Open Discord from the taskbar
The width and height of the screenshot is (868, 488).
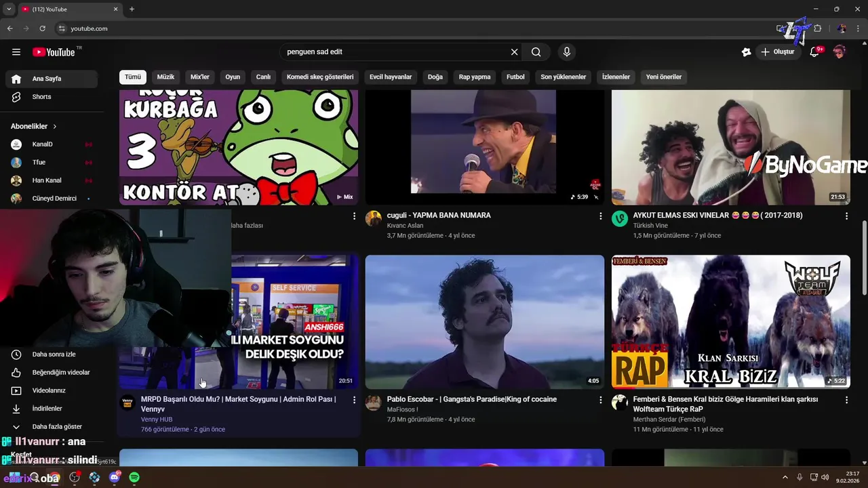115,477
